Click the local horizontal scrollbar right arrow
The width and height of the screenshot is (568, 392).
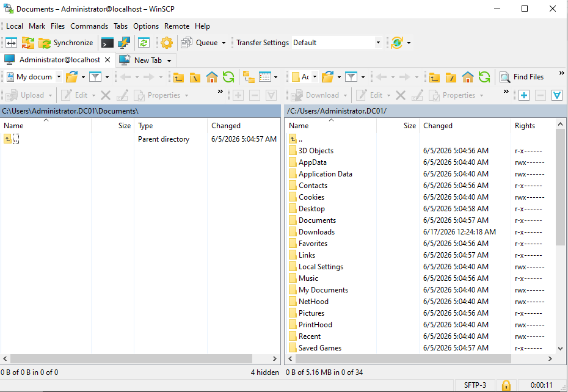pos(275,358)
